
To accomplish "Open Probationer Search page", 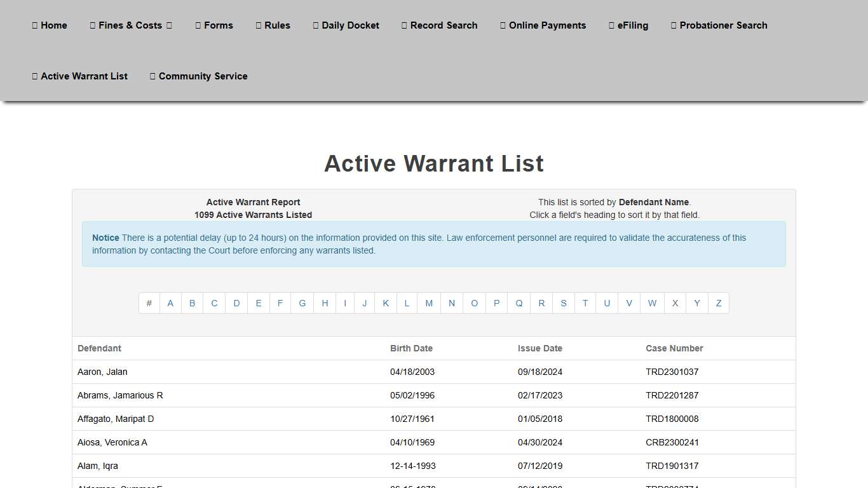I will 719,25.
